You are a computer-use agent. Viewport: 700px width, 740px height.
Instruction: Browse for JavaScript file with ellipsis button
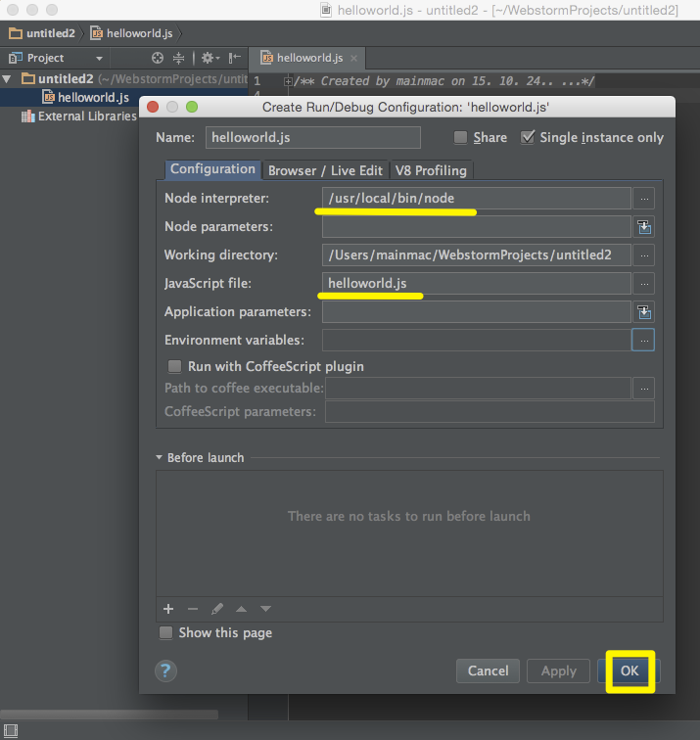644,284
